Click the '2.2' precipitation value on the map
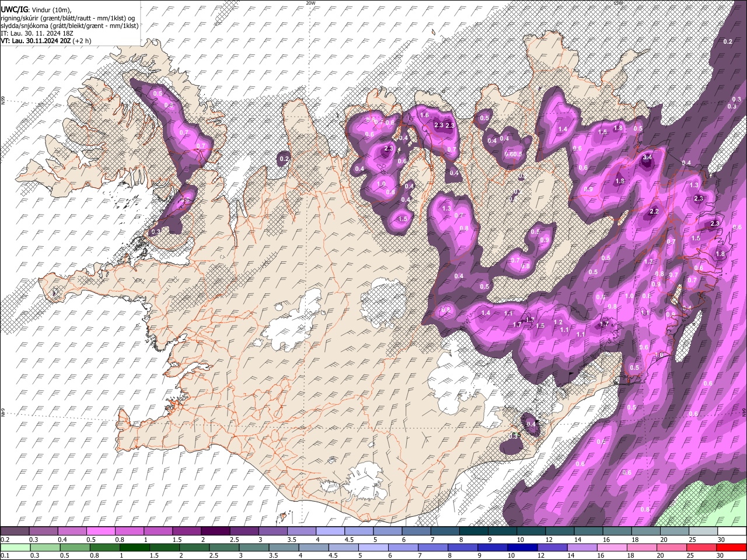747x560 pixels. [x=654, y=212]
